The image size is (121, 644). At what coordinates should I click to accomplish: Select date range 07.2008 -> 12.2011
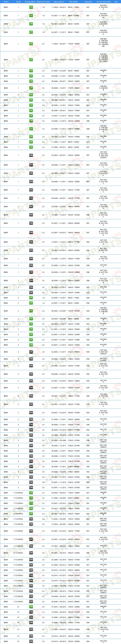[x=59, y=420]
